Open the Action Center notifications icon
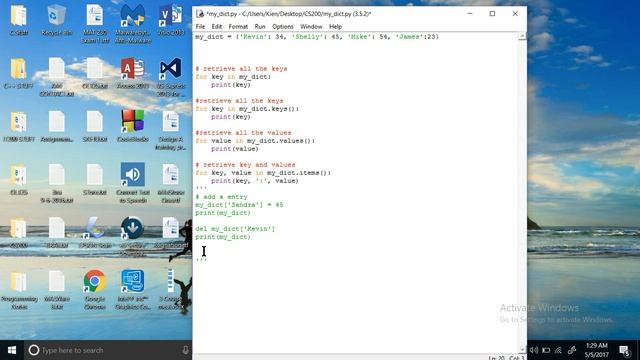 coord(624,350)
